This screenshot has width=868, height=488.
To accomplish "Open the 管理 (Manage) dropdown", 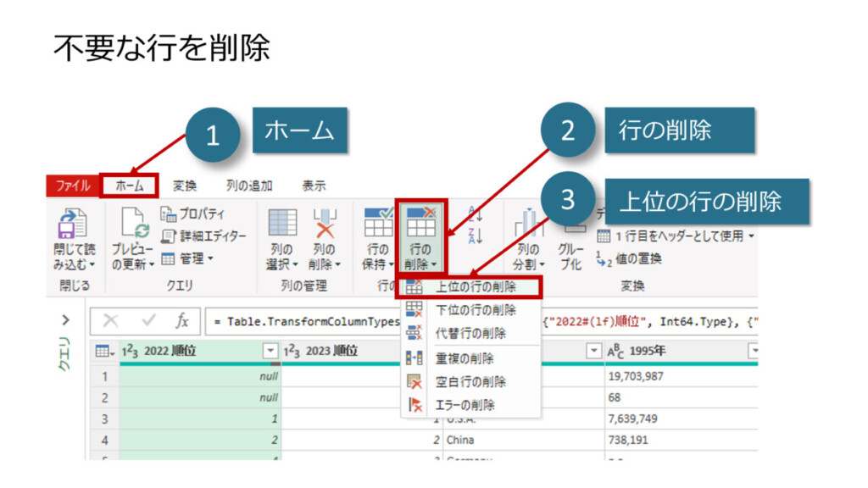I will pyautogui.click(x=188, y=258).
